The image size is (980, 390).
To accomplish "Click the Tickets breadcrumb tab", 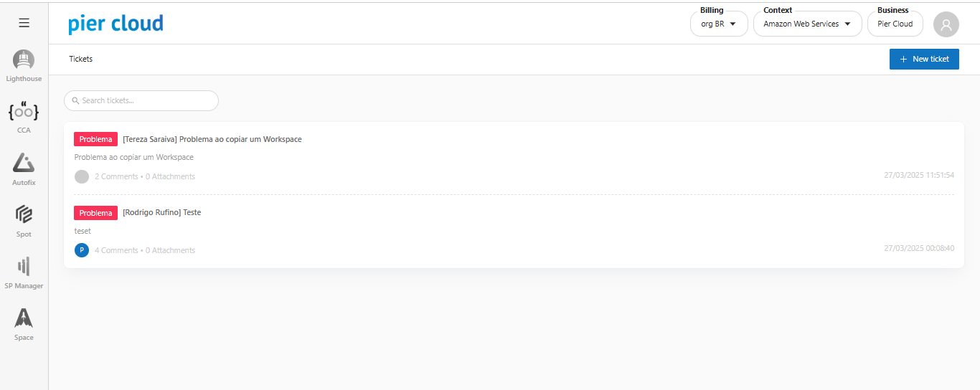I will coord(81,59).
